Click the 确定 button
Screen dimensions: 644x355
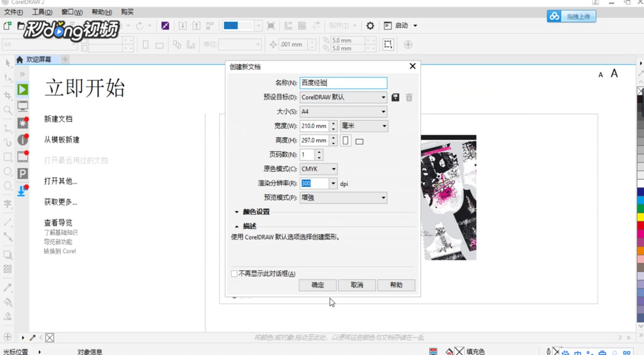pos(318,285)
